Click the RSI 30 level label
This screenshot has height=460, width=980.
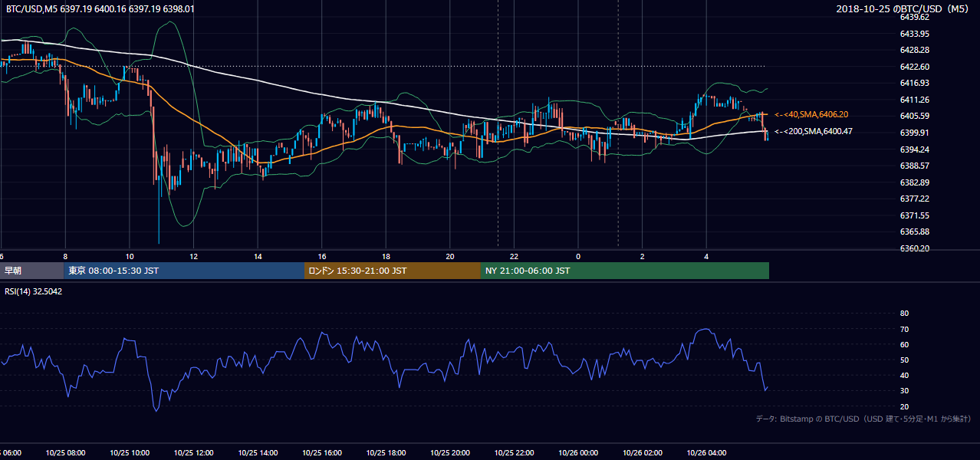tap(904, 391)
